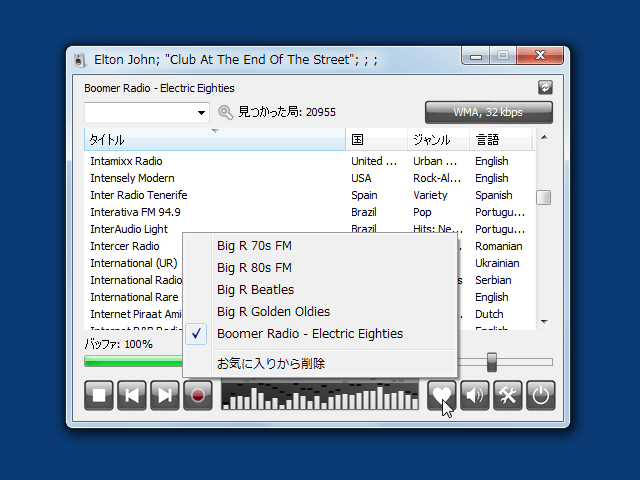640x480 pixels.
Task: Select International Rare station row
Action: (134, 297)
